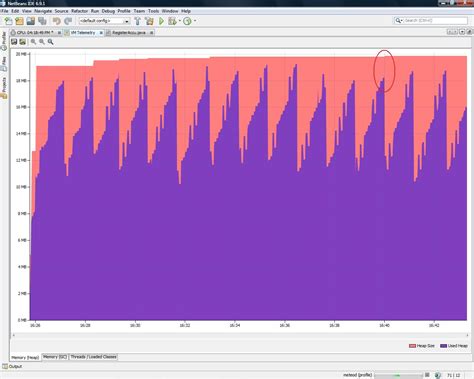
Task: Open the Help menu
Action: tap(186, 11)
